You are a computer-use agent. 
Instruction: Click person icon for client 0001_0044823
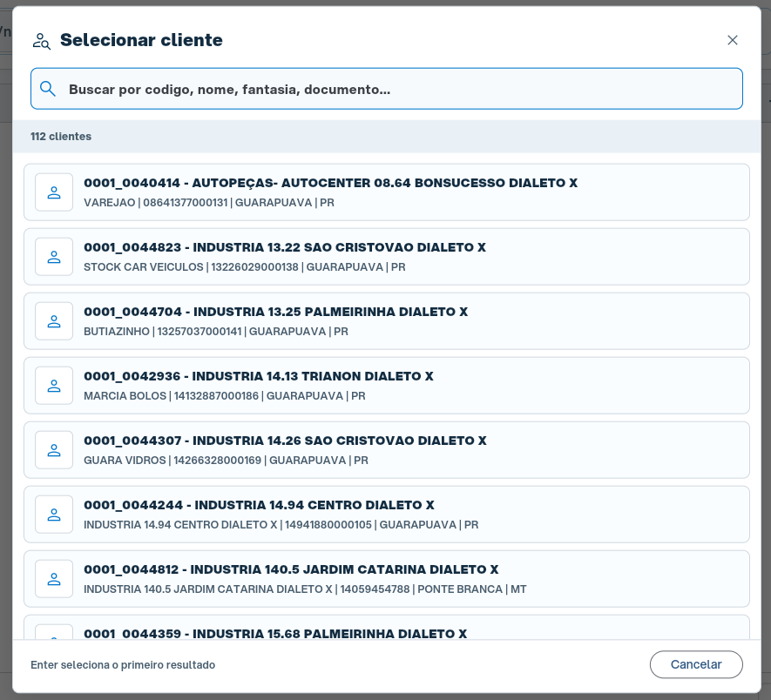click(54, 257)
